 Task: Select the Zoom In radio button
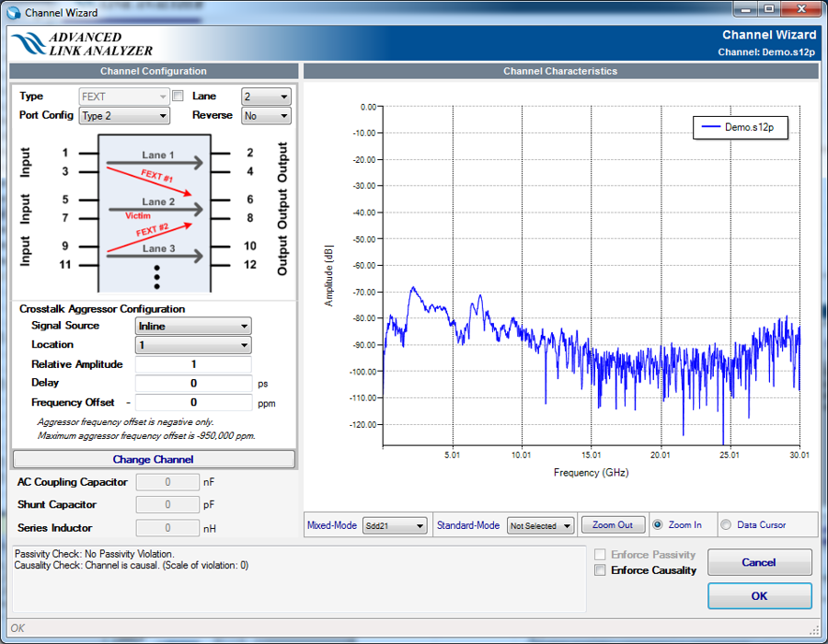click(658, 525)
